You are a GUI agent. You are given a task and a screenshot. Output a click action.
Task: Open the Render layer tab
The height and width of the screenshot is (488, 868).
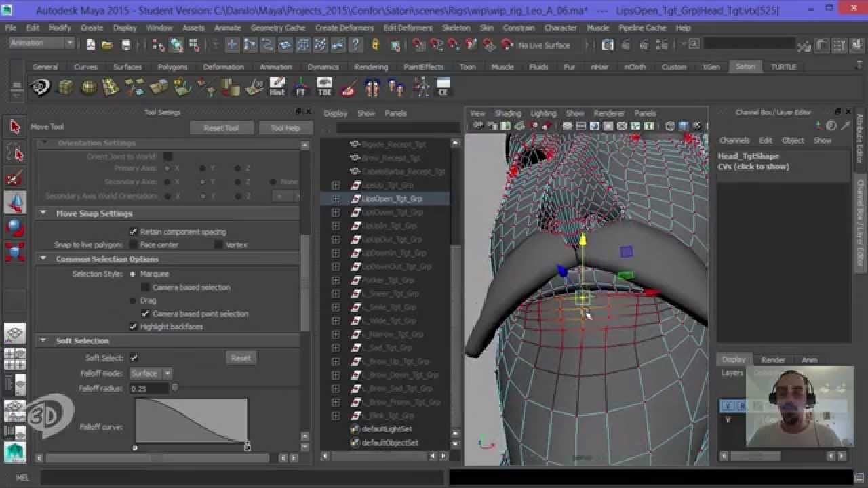pyautogui.click(x=773, y=360)
